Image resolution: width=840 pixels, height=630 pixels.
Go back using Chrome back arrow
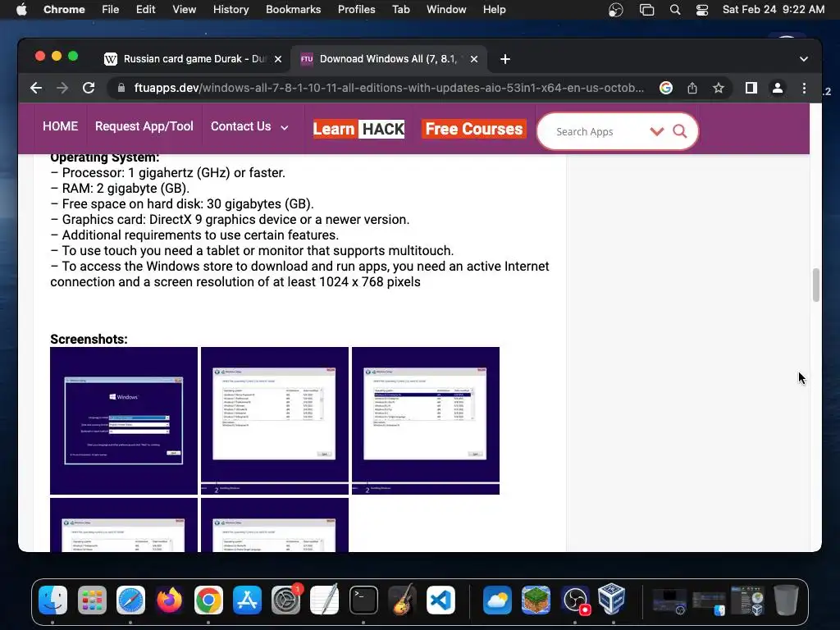36,88
